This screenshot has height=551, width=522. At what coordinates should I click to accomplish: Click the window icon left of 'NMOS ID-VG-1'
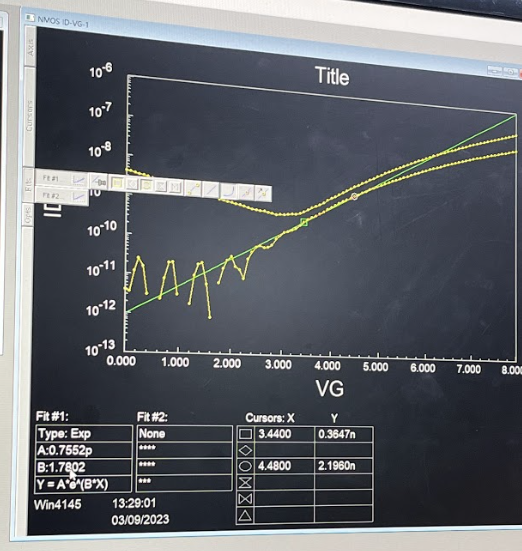(x=31, y=17)
